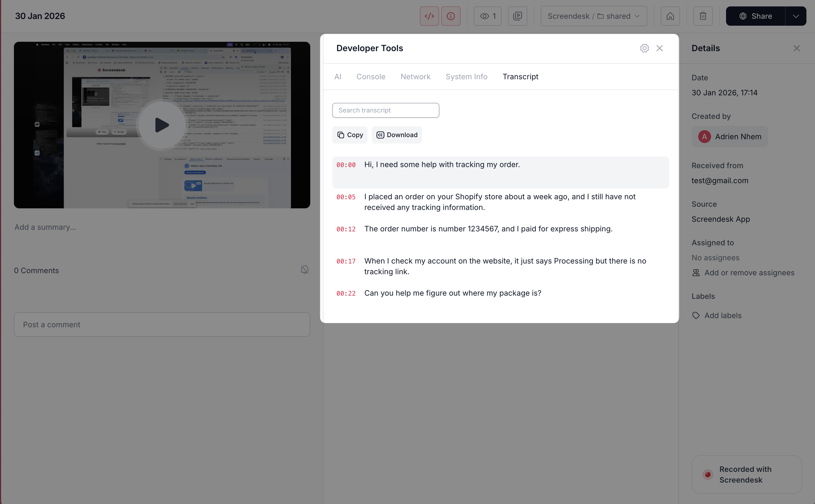Image resolution: width=815 pixels, height=504 pixels.
Task: Open Developer Tools settings gear
Action: [644, 48]
